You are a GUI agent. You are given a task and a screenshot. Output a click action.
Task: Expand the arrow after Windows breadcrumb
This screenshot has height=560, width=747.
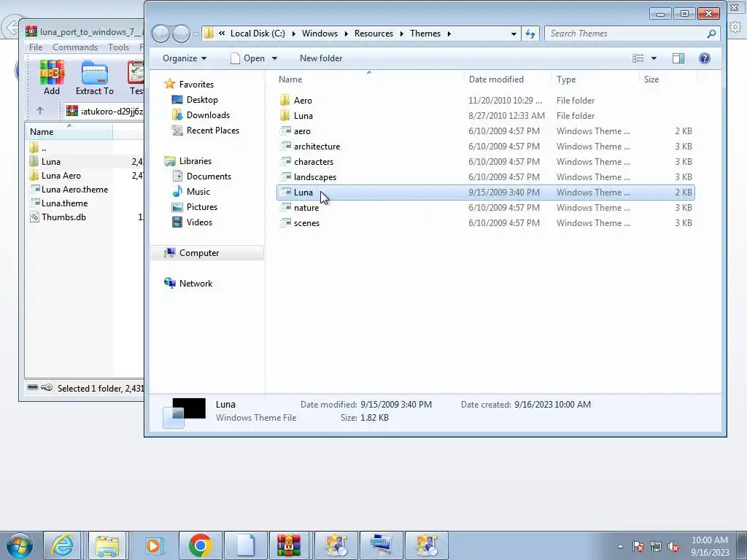347,34
